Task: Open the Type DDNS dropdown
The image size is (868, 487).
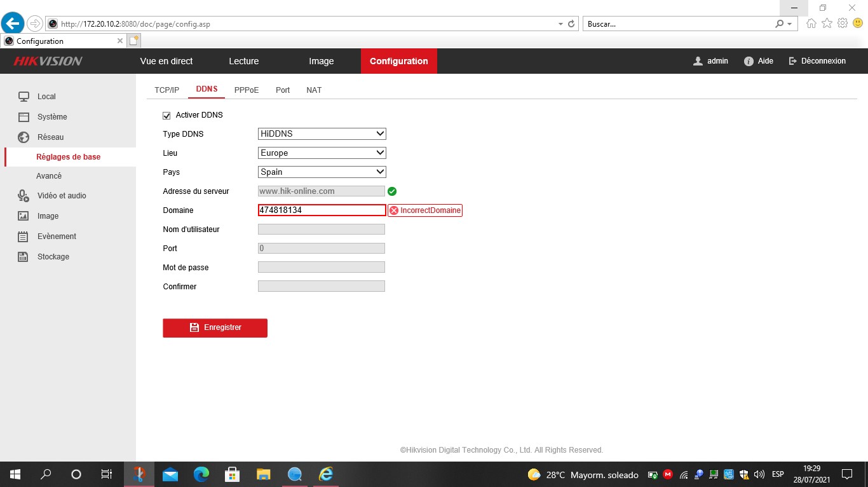Action: [322, 134]
